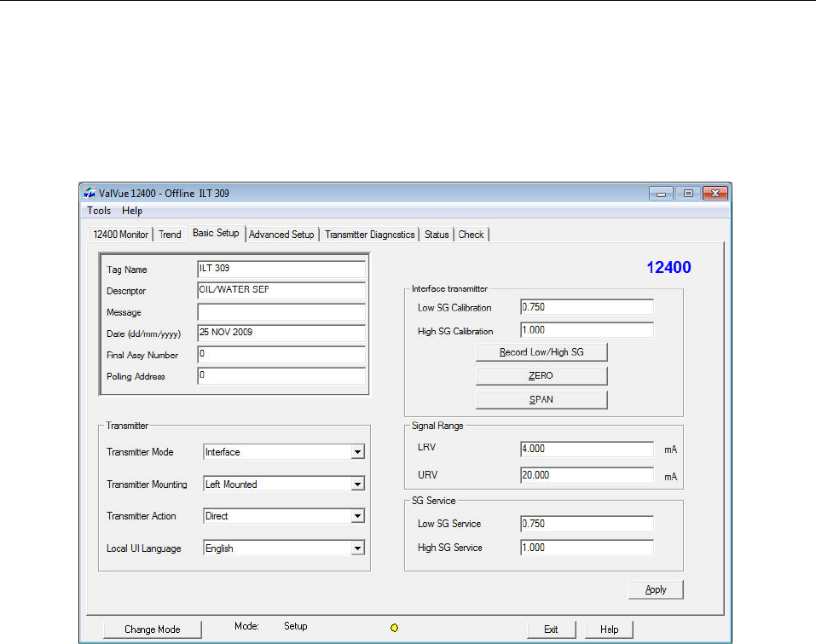Open the Advanced Setup tab
Viewport: 816px width, 644px height.
coord(281,235)
